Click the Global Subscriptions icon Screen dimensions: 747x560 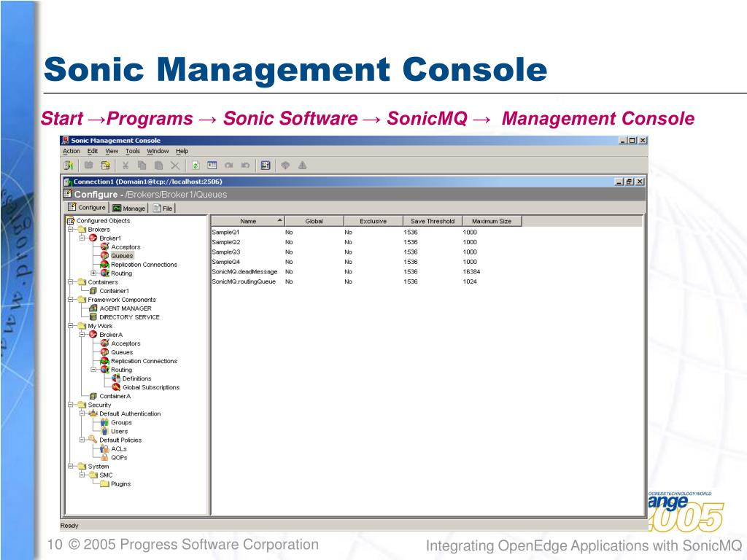116,387
